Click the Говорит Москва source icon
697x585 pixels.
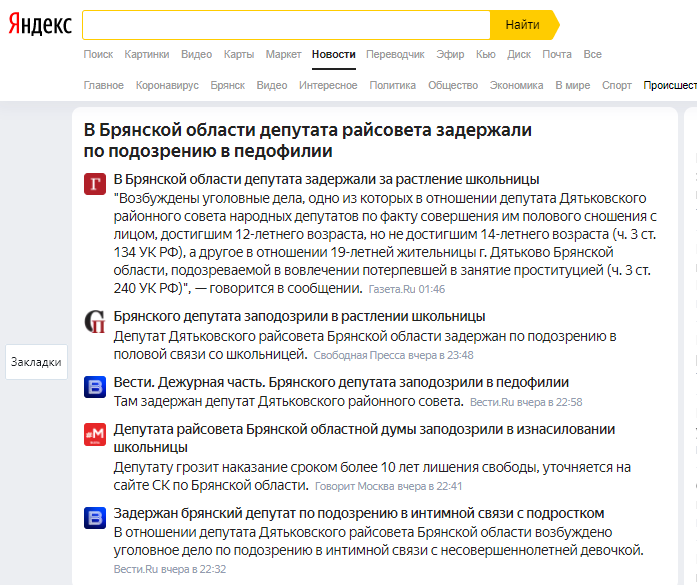click(x=95, y=434)
